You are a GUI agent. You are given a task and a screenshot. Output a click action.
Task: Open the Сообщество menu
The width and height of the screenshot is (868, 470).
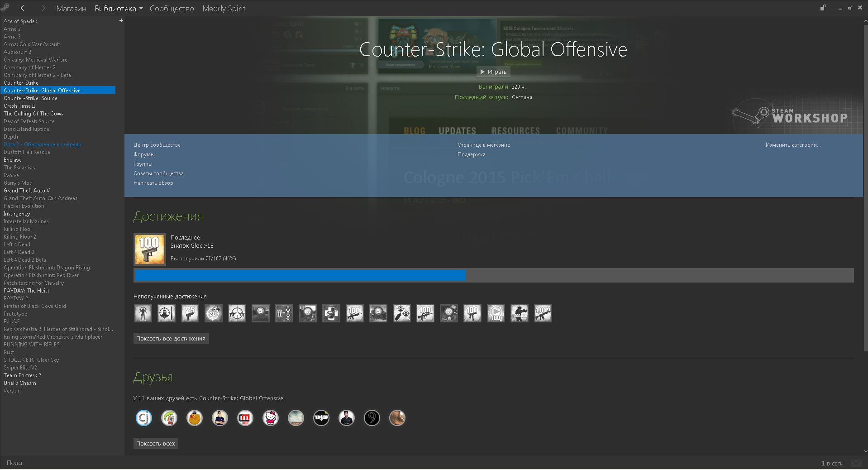tap(172, 9)
